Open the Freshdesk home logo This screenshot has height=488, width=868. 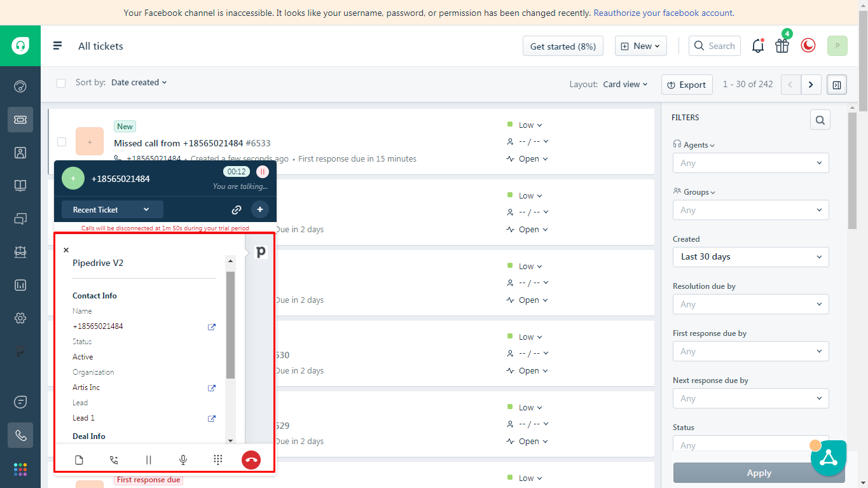pos(20,46)
